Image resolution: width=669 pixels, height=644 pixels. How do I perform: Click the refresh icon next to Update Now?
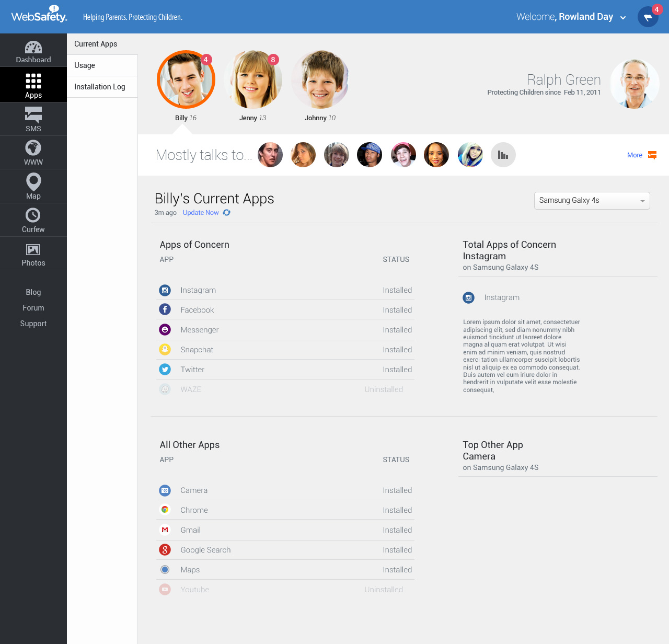coord(226,212)
